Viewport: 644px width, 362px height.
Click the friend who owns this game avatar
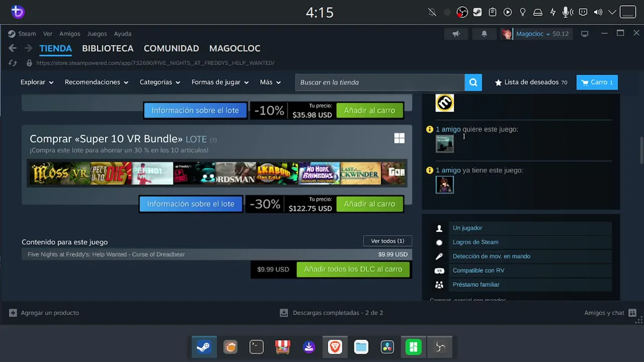(445, 185)
